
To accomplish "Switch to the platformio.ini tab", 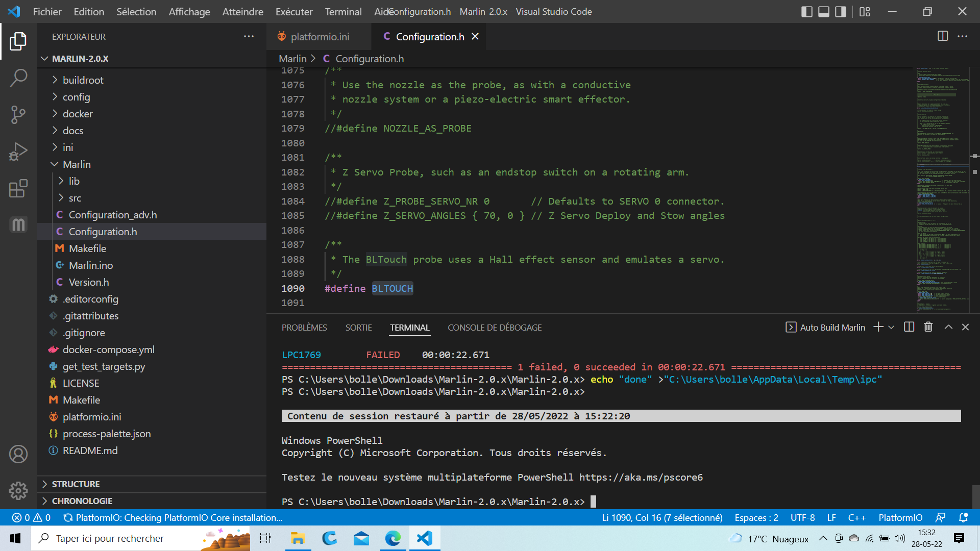I will pos(320,37).
